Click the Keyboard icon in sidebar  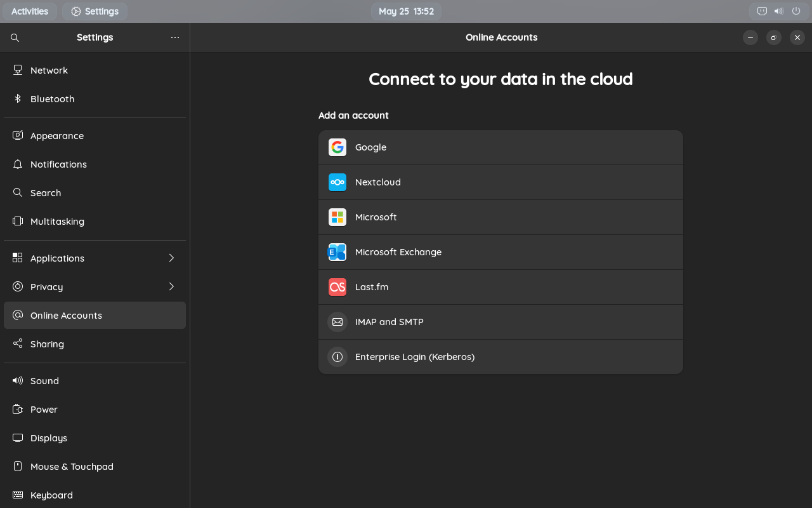point(18,495)
